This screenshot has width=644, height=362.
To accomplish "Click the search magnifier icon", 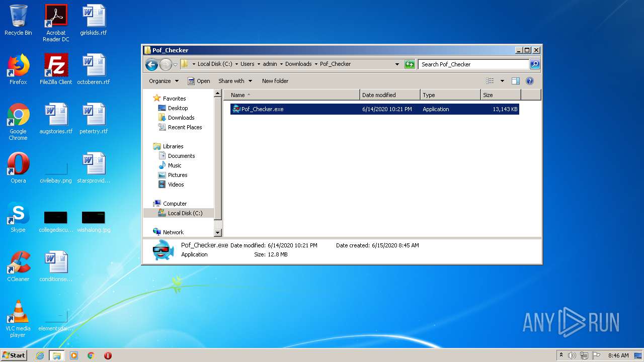I will point(535,64).
